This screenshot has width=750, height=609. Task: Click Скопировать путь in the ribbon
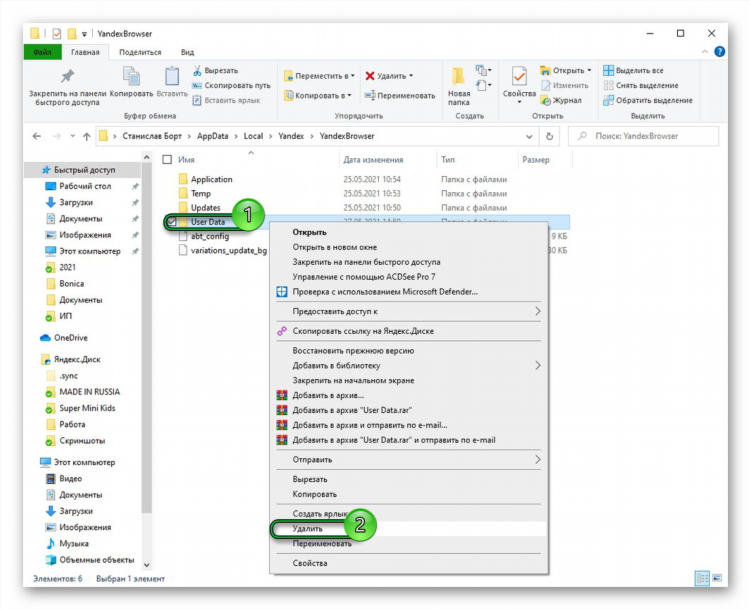(232, 85)
